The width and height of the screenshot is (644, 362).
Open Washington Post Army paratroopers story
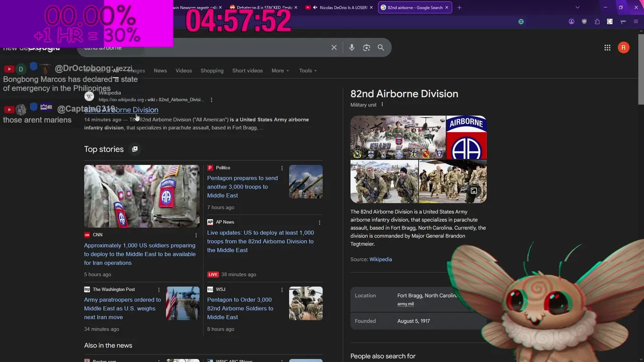pyautogui.click(x=122, y=308)
